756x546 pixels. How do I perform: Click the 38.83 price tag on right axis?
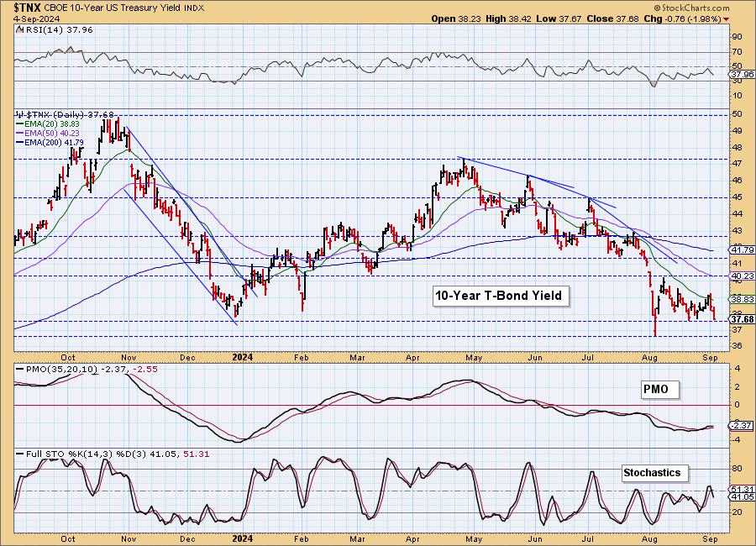[x=742, y=300]
